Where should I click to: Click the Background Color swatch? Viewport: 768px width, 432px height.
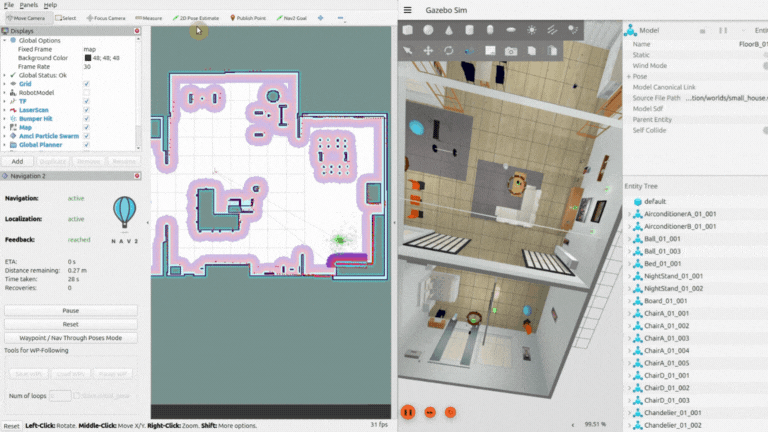88,58
